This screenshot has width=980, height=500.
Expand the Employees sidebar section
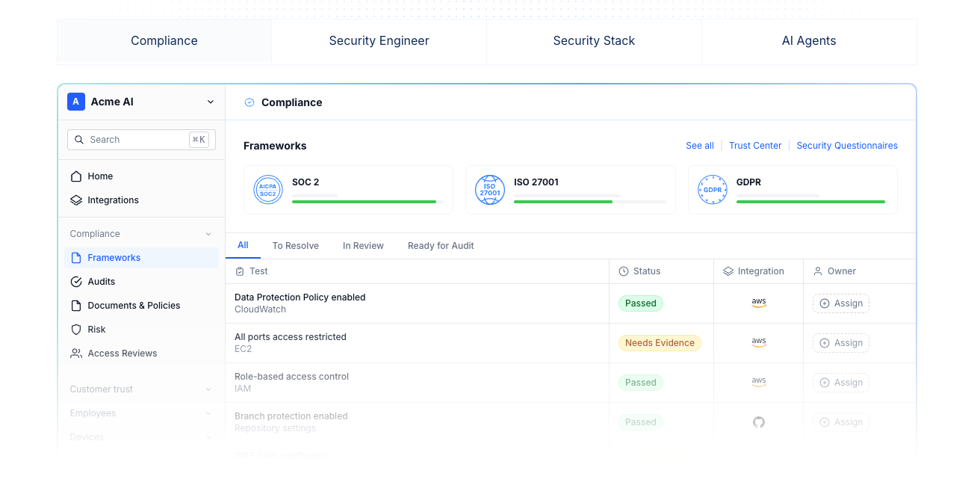click(208, 413)
